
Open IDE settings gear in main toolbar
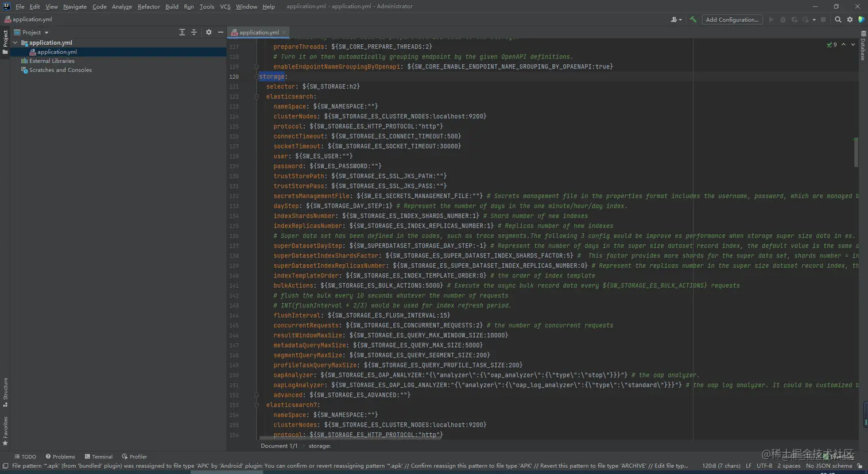coord(850,20)
